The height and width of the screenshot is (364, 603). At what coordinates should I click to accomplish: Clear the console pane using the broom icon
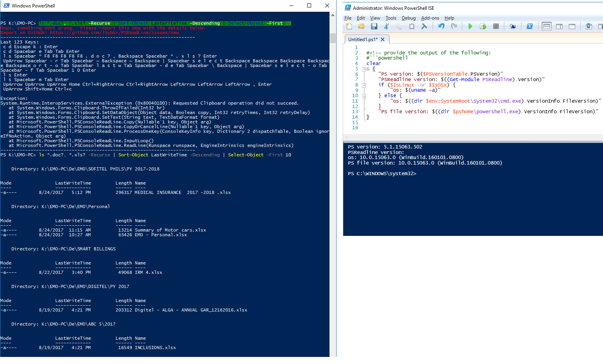[x=424, y=26]
